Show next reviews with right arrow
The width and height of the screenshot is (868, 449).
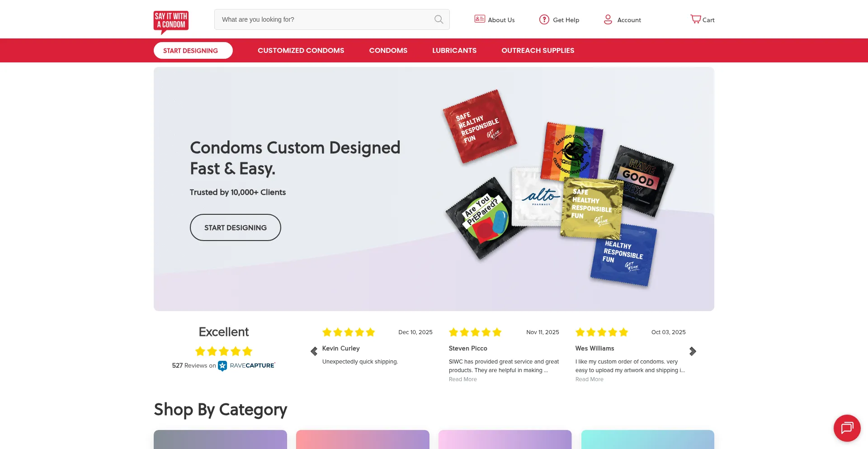693,351
